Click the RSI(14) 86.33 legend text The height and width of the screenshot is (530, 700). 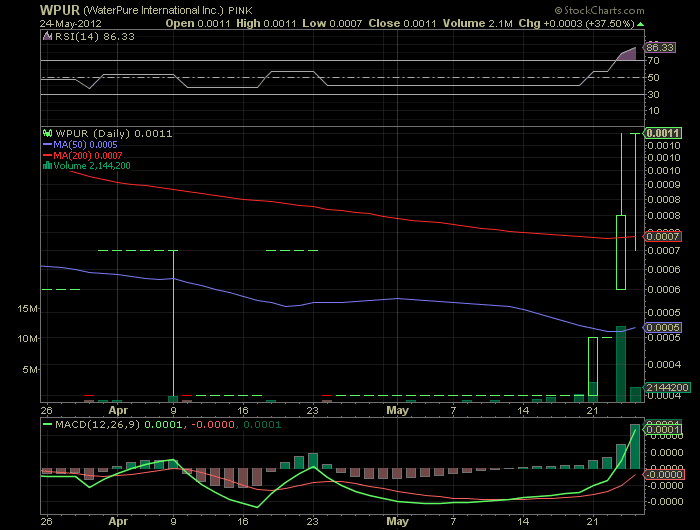pyautogui.click(x=95, y=37)
